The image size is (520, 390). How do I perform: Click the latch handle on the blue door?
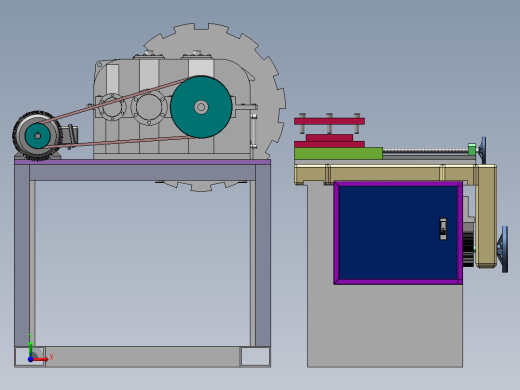pos(443,229)
